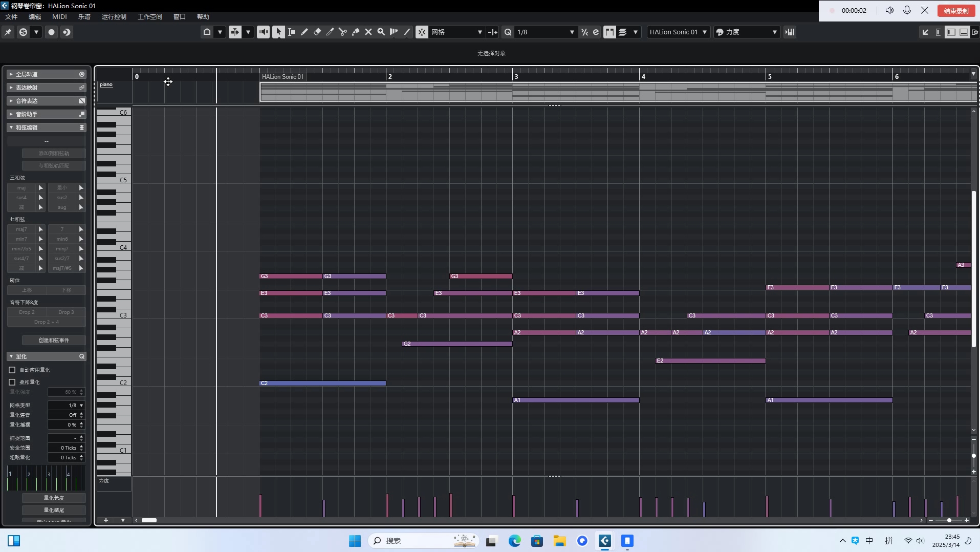
Task: Activate the Zoom magnifier tool
Action: (381, 32)
